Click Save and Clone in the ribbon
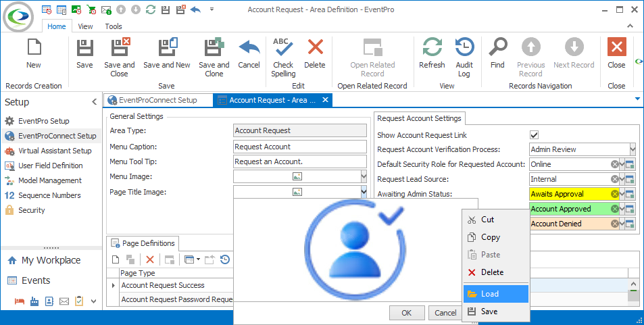644x325 pixels. click(x=214, y=57)
